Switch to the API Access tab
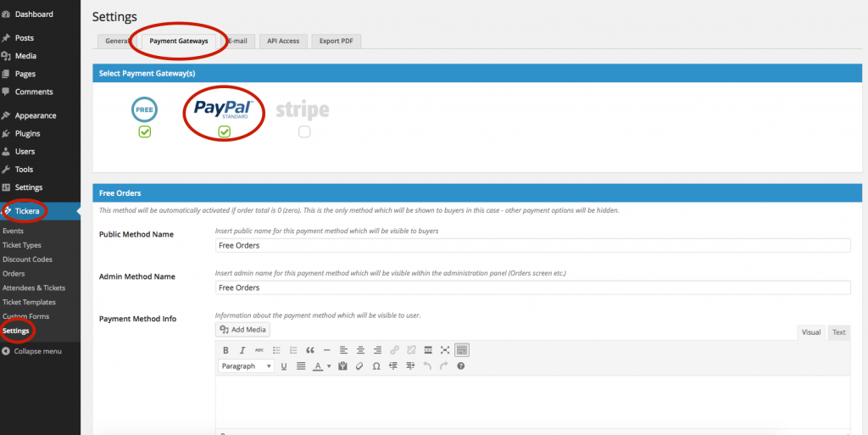868x435 pixels. [x=283, y=41]
